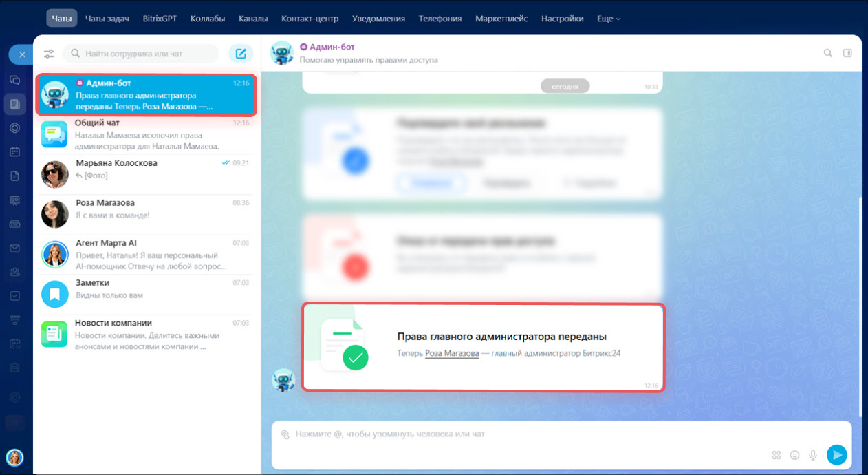Open chat list filter settings icon
Image resolution: width=868 pixels, height=475 pixels.
[49, 54]
